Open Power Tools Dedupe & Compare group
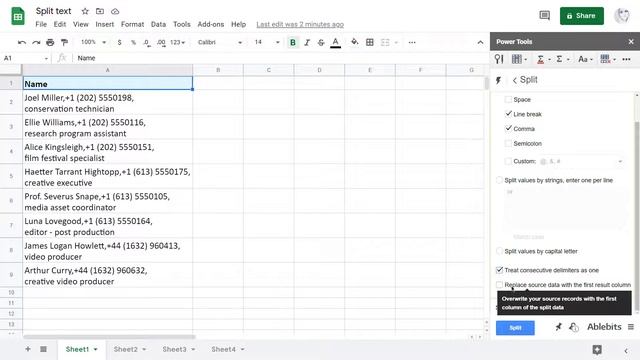 [519, 59]
